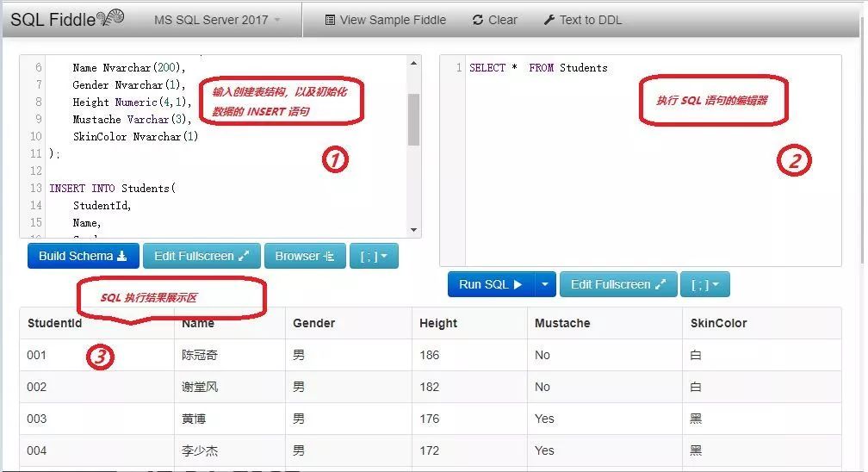This screenshot has width=868, height=472.
Task: Expand the Run SQL options arrow
Action: (545, 284)
